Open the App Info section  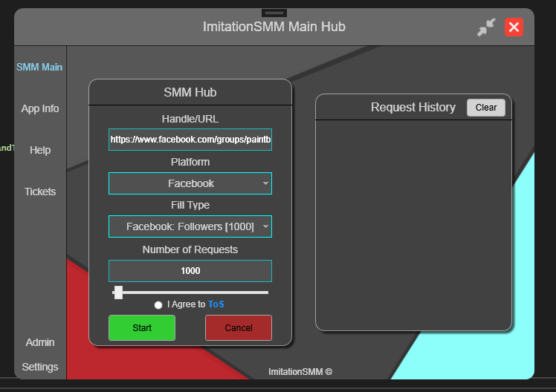(x=40, y=108)
